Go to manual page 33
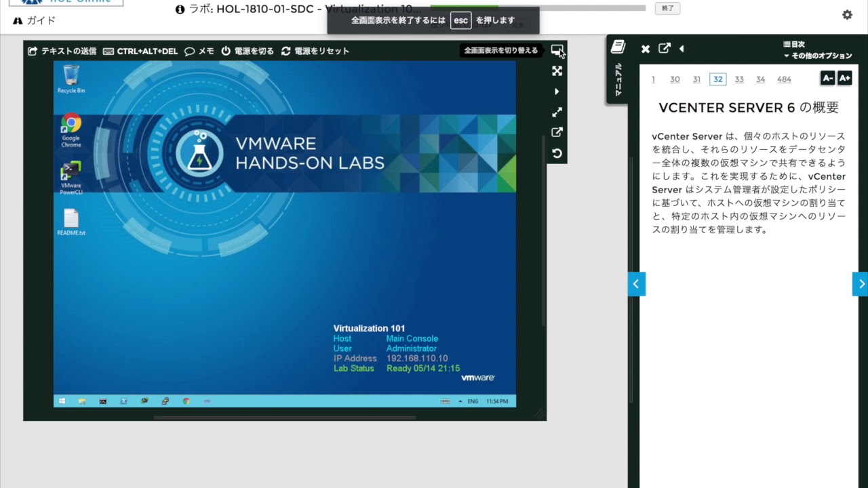This screenshot has height=488, width=868. click(739, 79)
